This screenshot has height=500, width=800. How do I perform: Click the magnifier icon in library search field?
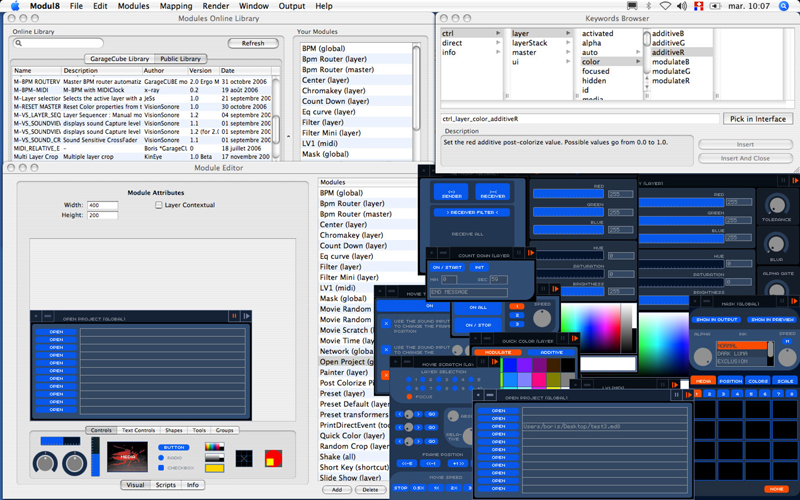click(x=19, y=43)
